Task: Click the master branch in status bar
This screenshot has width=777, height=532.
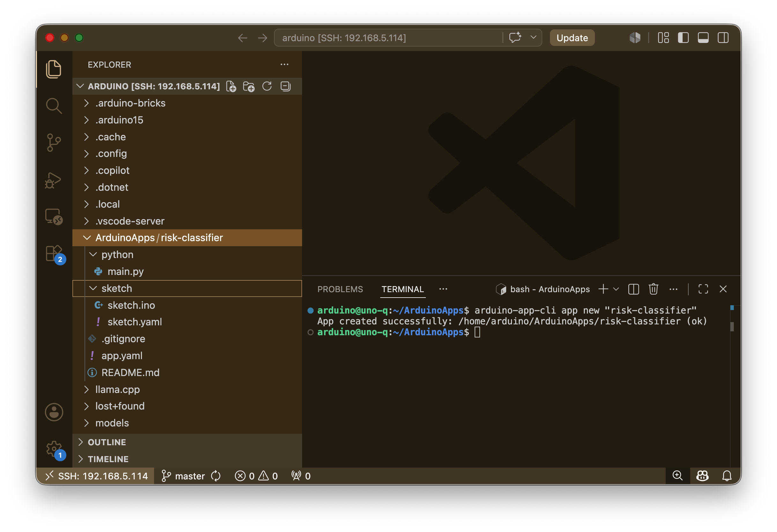Action: tap(183, 476)
